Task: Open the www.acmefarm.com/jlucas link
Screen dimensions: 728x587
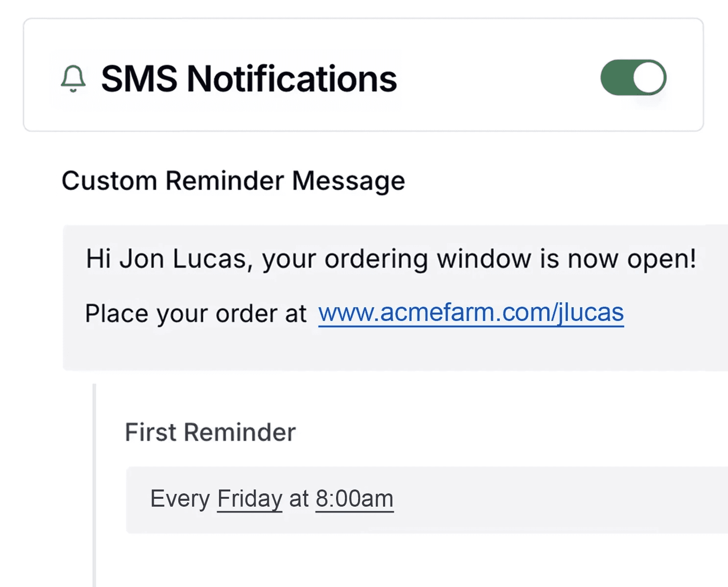Action: (470, 313)
